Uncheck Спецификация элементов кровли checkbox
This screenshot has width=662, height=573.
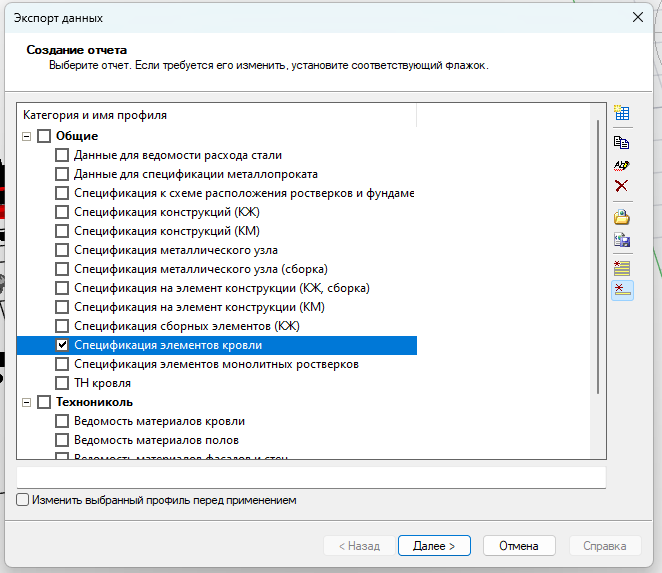click(62, 345)
